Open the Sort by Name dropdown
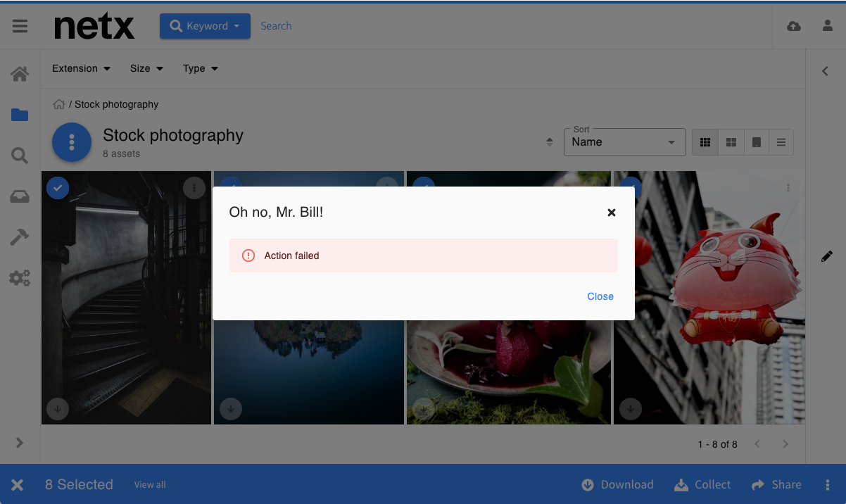Screen dimensions: 846x504 tap(625, 142)
